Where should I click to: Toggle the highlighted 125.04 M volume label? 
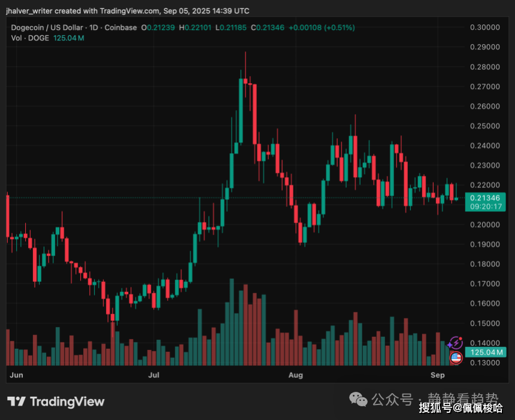point(486,352)
